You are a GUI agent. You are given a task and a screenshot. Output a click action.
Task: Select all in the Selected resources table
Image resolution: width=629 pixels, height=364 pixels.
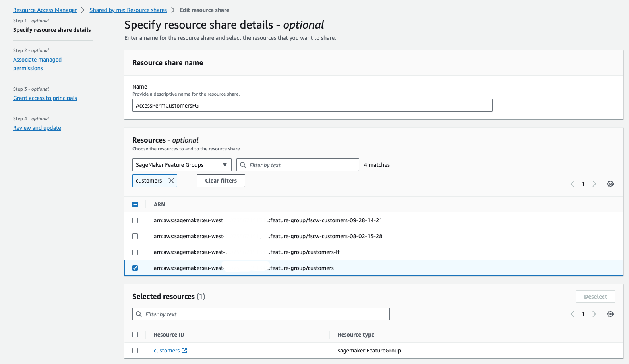pos(135,335)
